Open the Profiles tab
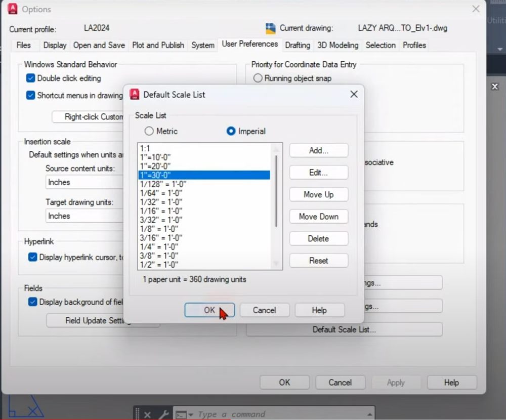The height and width of the screenshot is (420, 506). (x=414, y=45)
